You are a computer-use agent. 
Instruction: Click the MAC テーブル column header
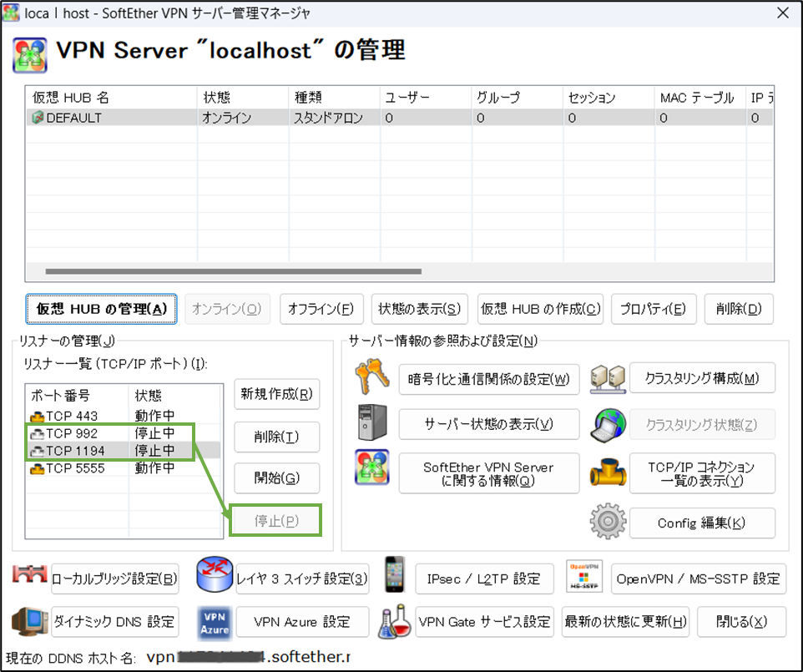pos(700,98)
